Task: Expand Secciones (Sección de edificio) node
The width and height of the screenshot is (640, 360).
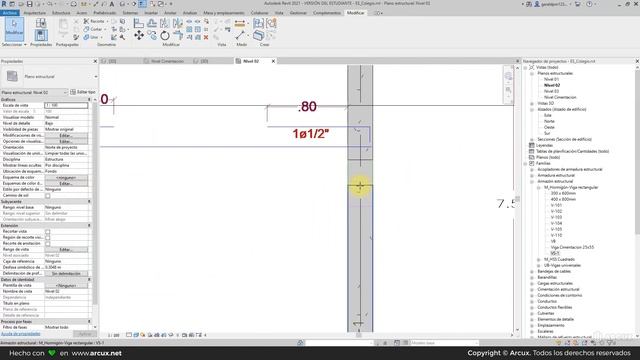Action: point(532,139)
